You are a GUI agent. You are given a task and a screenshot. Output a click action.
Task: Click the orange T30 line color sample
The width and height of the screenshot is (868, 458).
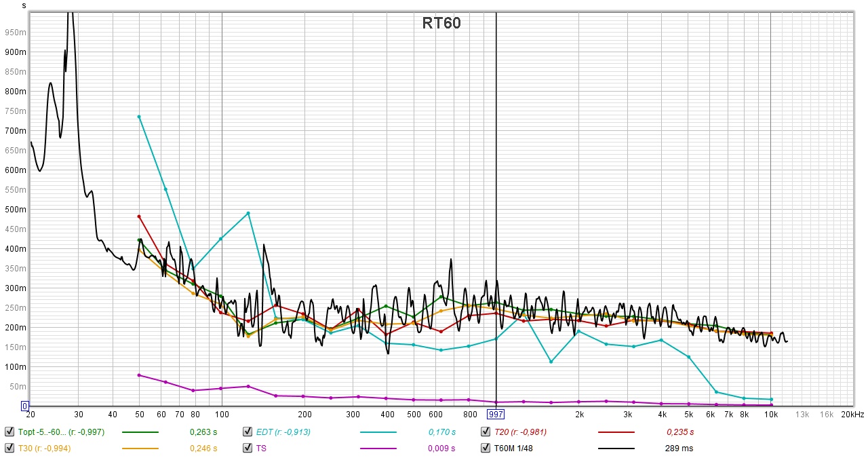tap(140, 448)
